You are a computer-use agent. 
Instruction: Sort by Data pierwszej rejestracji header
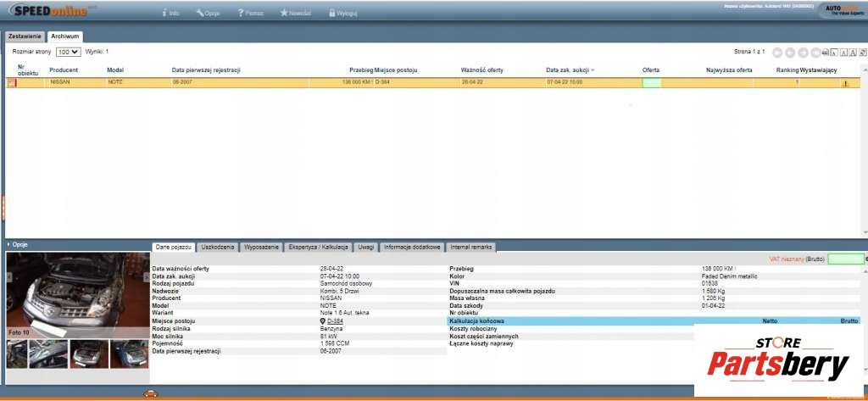click(206, 70)
